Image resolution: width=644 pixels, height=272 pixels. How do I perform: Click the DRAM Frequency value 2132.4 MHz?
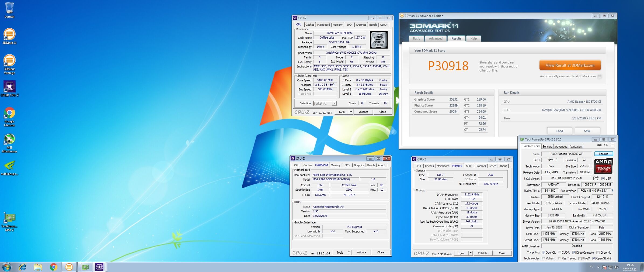click(x=472, y=194)
